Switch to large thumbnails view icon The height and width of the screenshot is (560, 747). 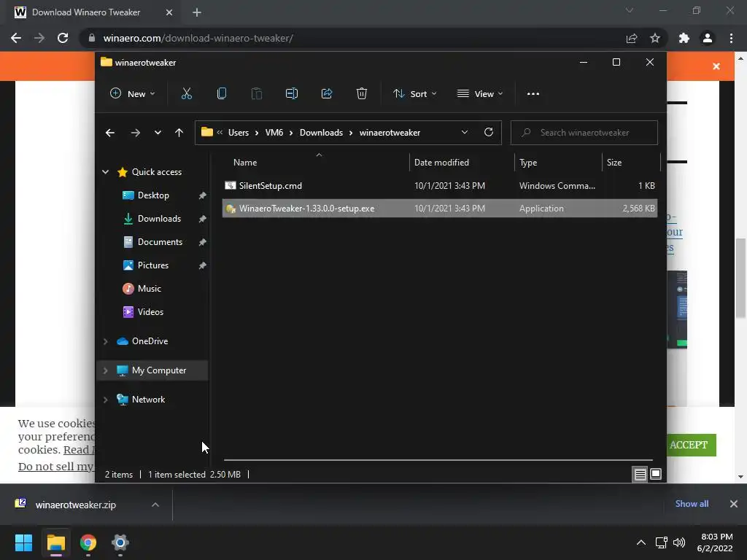pos(656,474)
